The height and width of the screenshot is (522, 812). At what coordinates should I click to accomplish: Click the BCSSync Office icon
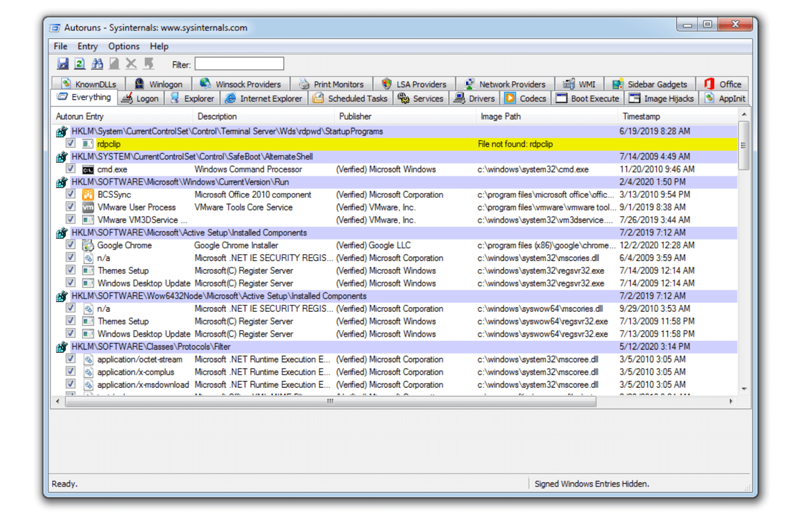click(88, 195)
